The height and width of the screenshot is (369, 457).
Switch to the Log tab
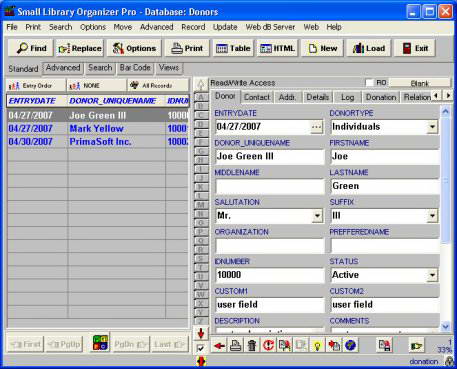(347, 97)
